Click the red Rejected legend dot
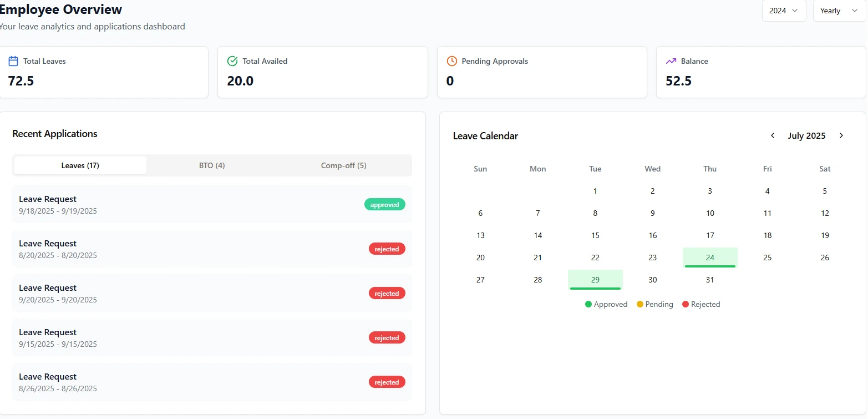Viewport: 868px width, 419px height. pyautogui.click(x=686, y=304)
